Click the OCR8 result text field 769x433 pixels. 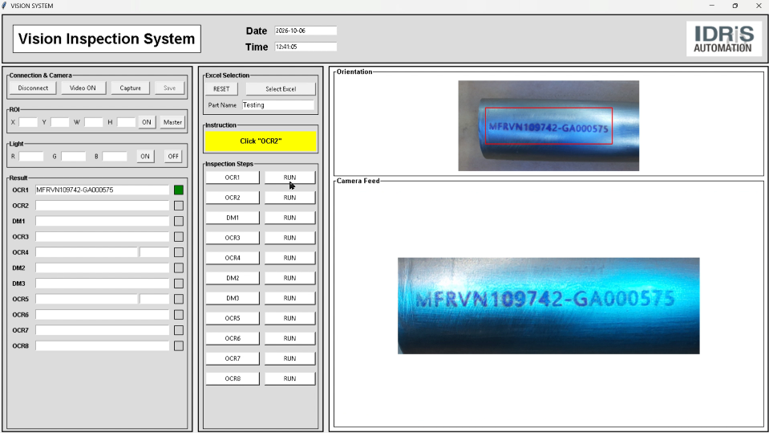click(102, 346)
